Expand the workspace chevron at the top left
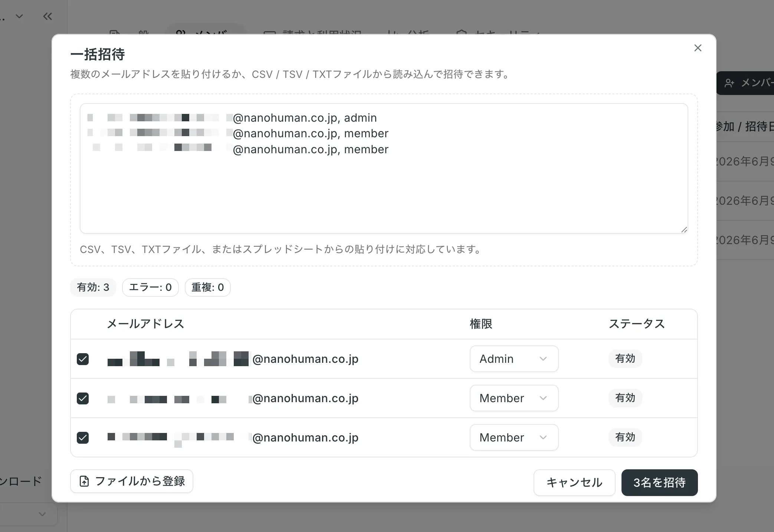Image resolution: width=774 pixels, height=532 pixels. pyautogui.click(x=19, y=16)
